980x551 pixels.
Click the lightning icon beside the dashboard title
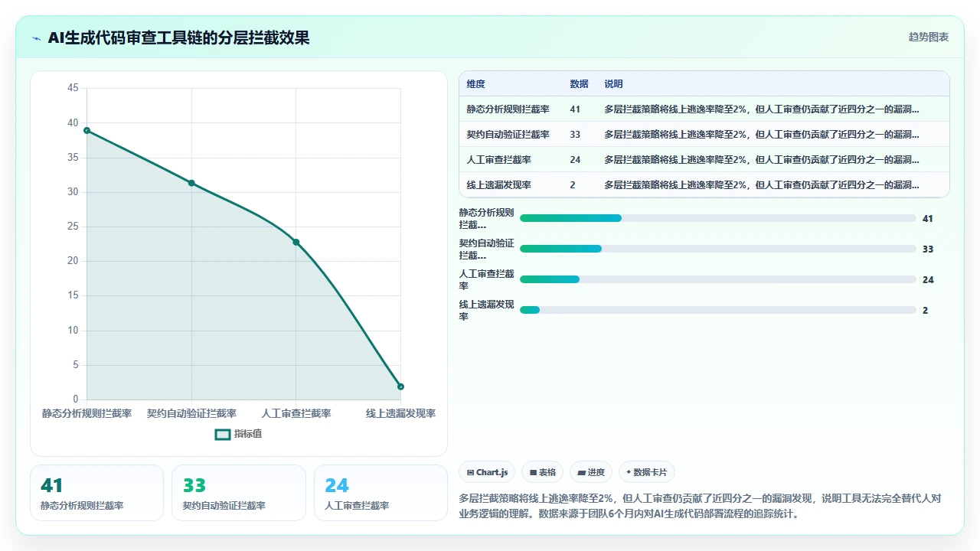click(37, 37)
